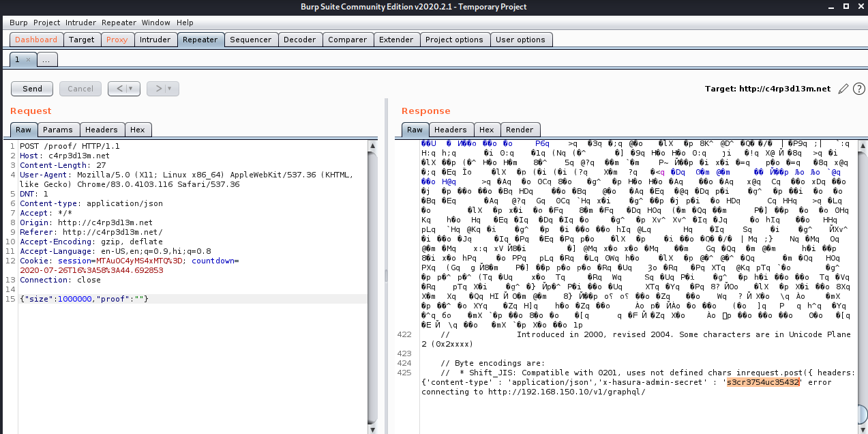Screen dimensions: 868x434
Task: Click the Accept-Encoding: gzip, deflate line
Action: click(89, 242)
